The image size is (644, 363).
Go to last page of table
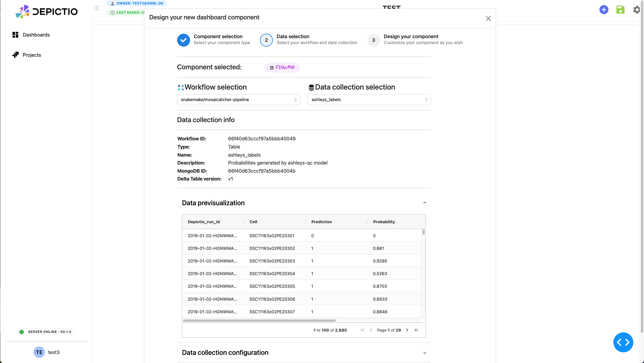tap(416, 330)
